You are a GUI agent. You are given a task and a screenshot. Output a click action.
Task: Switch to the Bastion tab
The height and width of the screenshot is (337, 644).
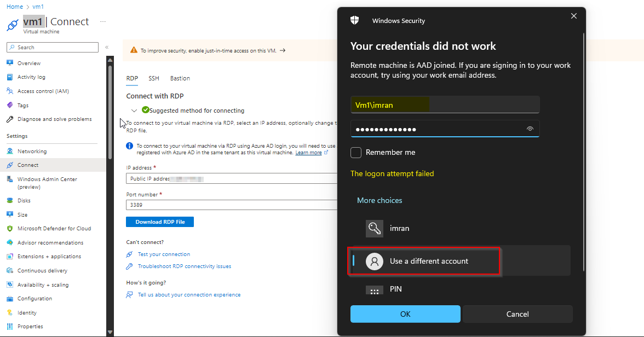point(180,78)
